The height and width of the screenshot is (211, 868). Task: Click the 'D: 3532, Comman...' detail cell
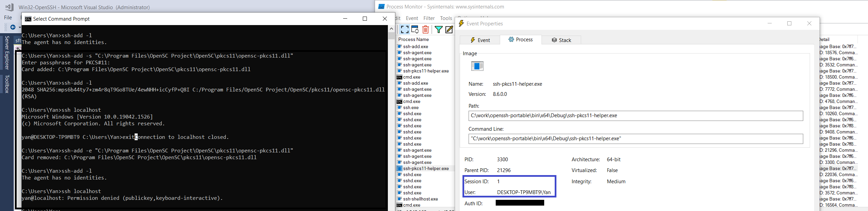click(x=839, y=65)
